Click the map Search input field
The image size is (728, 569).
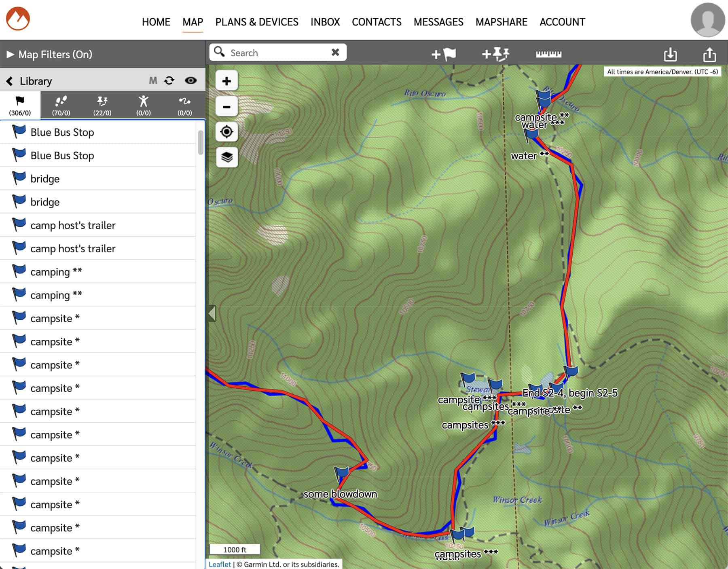(278, 53)
